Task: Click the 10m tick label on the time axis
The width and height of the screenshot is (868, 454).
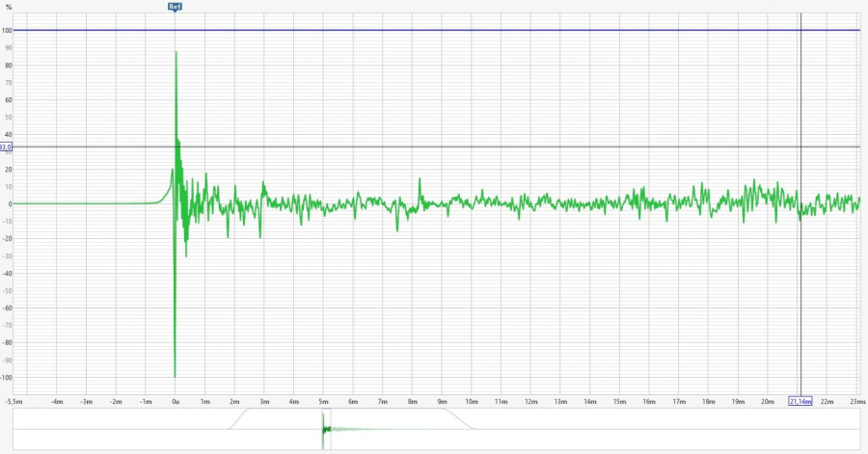Action: (x=472, y=401)
